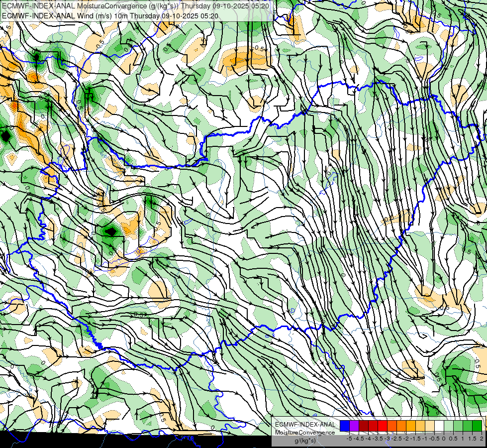Click the orange swatch between -2.5 and -2
This screenshot has height=448, width=487.
click(401, 426)
